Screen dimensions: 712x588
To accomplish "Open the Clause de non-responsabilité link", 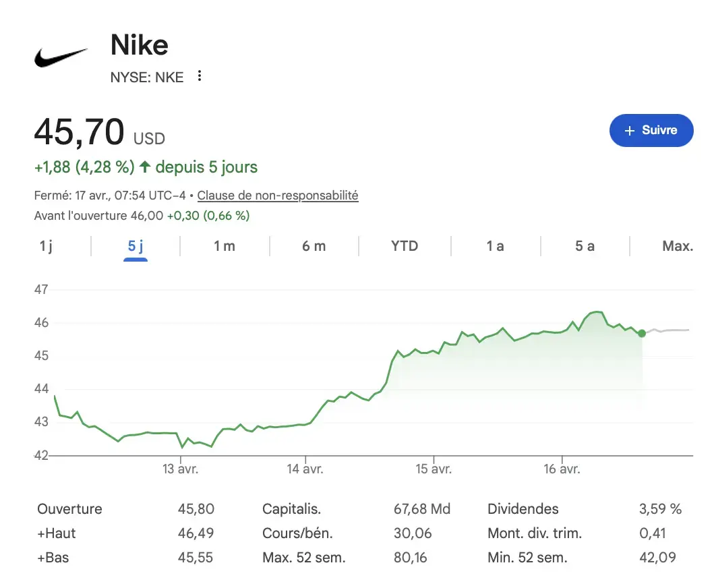I will tap(277, 195).
